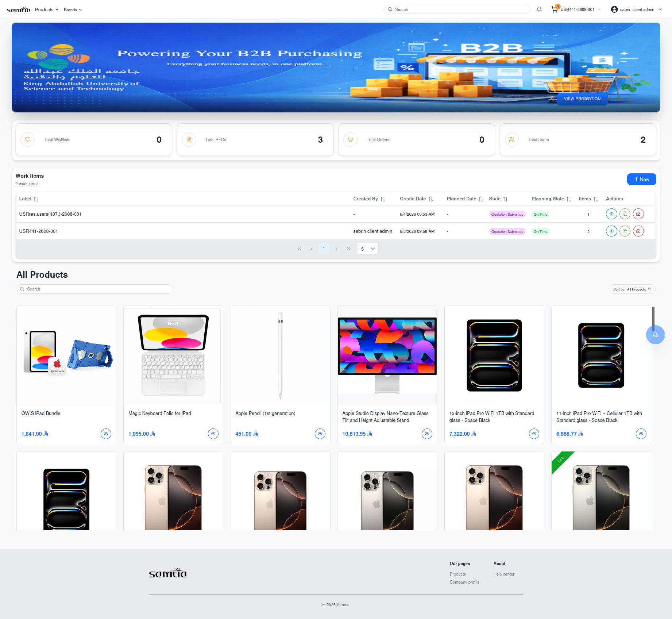Click the items count 9 badge

pos(588,231)
